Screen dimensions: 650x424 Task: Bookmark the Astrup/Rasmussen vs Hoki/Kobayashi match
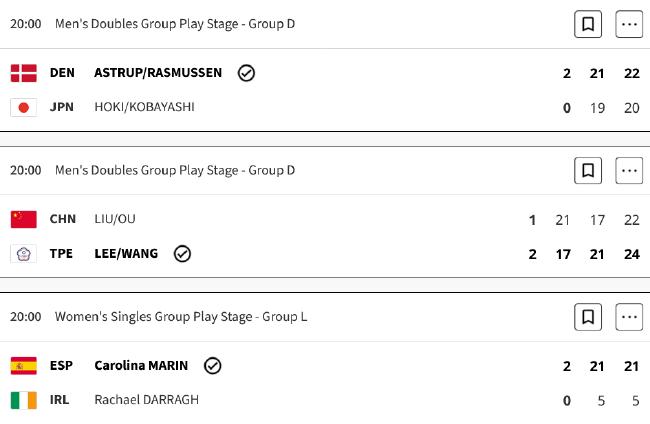(588, 24)
